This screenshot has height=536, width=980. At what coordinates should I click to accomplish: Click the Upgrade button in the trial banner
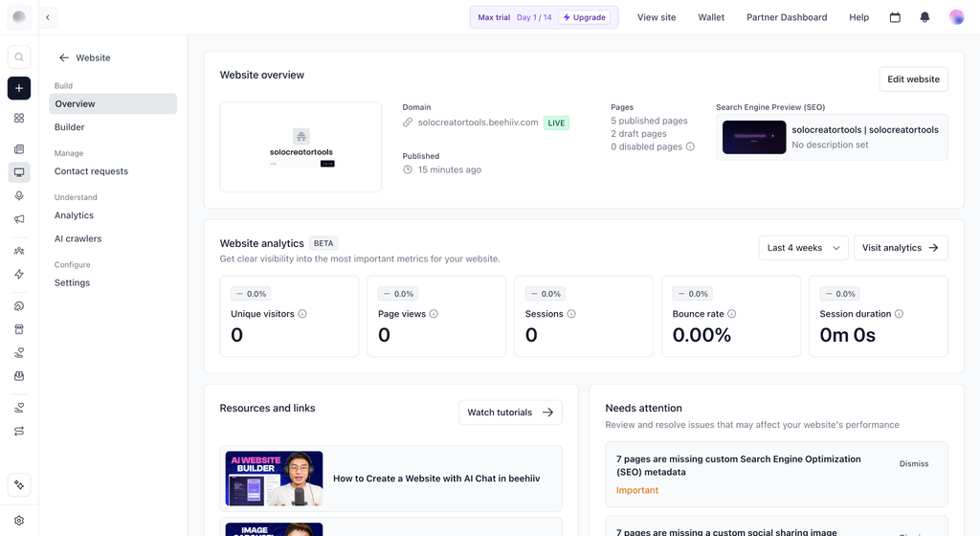coord(585,17)
